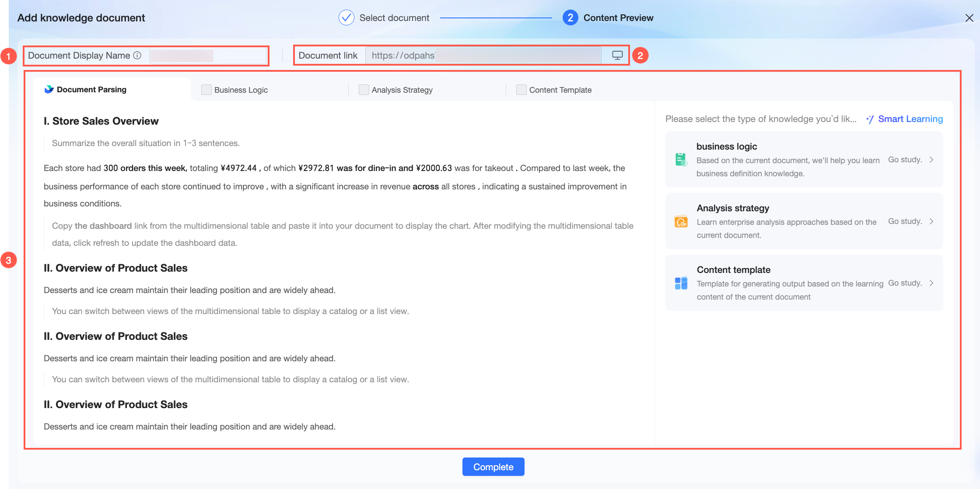The width and height of the screenshot is (980, 489).
Task: Close the Add knowledge document dialog
Action: [x=969, y=18]
